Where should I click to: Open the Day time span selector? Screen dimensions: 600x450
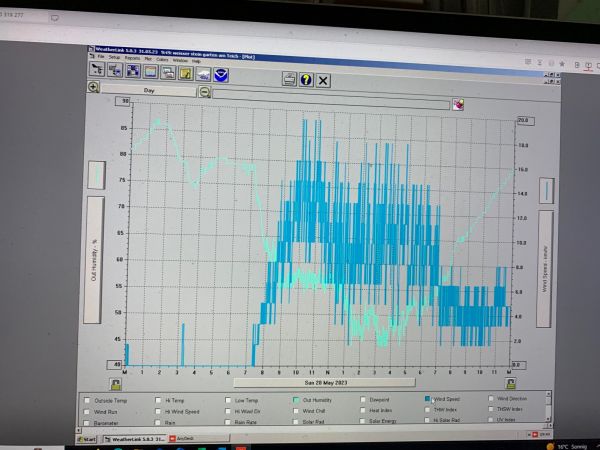pyautogui.click(x=148, y=89)
